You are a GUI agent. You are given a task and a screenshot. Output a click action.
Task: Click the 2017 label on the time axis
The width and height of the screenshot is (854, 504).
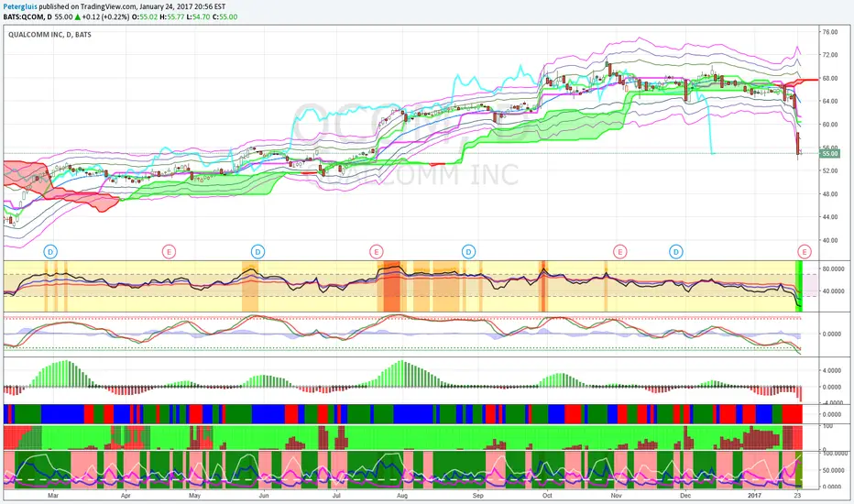pos(754,496)
